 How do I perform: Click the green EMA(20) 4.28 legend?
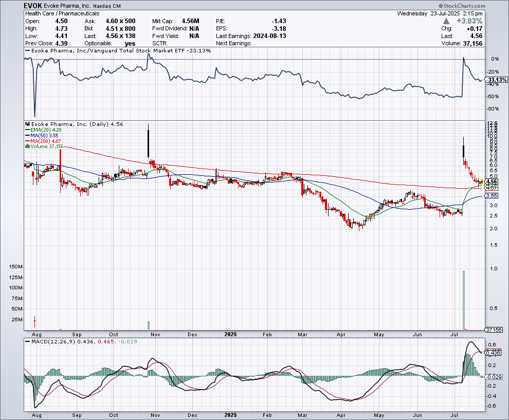[x=43, y=130]
